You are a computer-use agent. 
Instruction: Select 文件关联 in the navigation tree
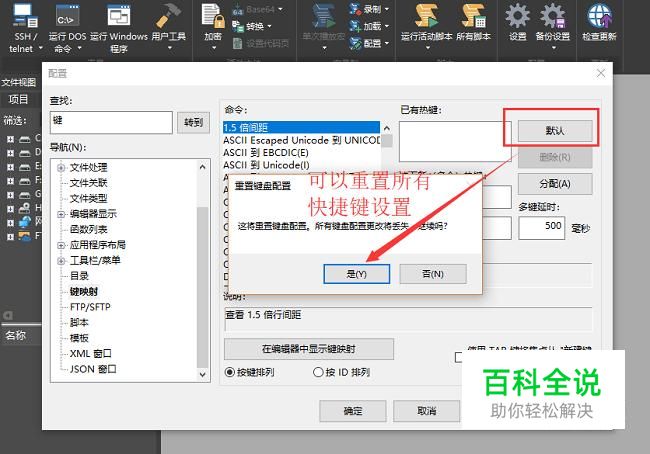88,183
